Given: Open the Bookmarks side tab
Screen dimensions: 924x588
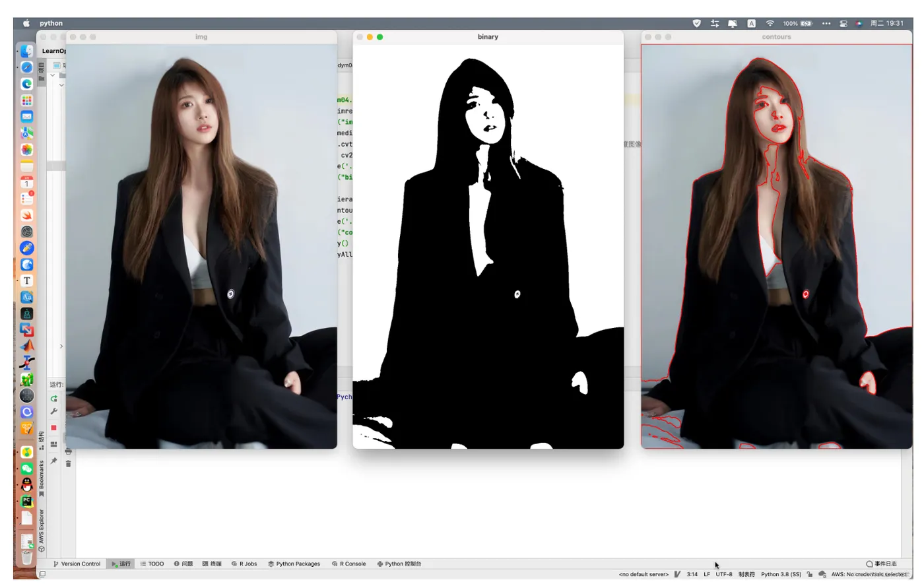Looking at the screenshot, I should point(42,478).
